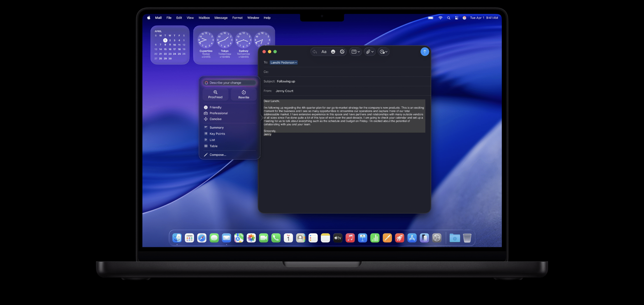
Task: Expand the Lanchi Pederson recipient chevron
Action: (296, 63)
